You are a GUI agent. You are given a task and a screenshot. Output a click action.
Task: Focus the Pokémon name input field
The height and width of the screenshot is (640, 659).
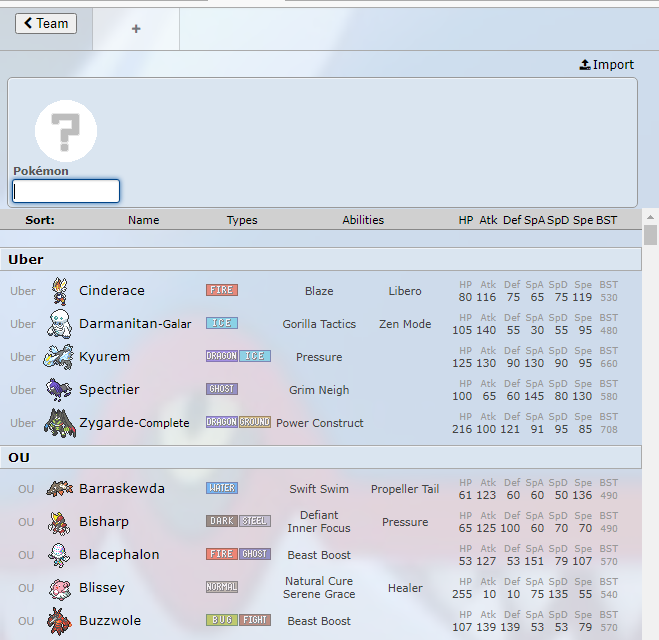click(x=66, y=191)
